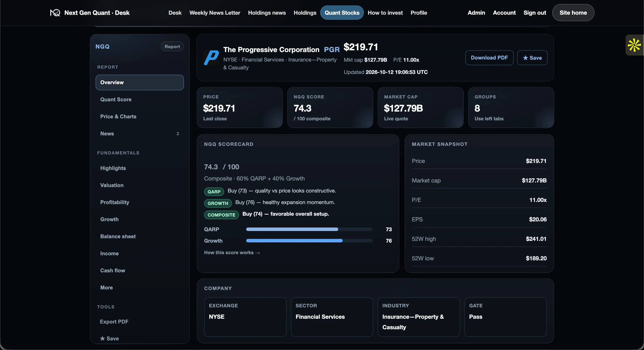Screen dimensions: 644x350
Task: Click the star Save item in Tools sidebar
Action: pyautogui.click(x=109, y=339)
